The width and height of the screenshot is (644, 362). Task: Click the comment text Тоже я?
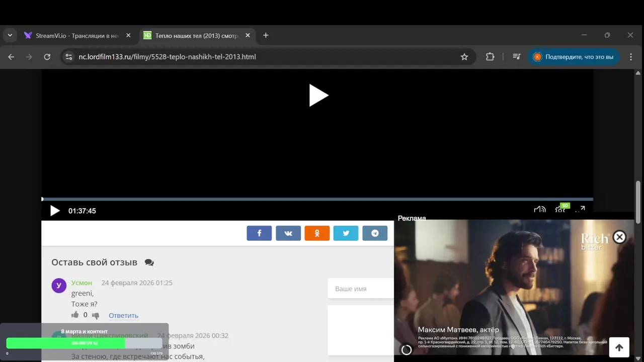(x=84, y=304)
